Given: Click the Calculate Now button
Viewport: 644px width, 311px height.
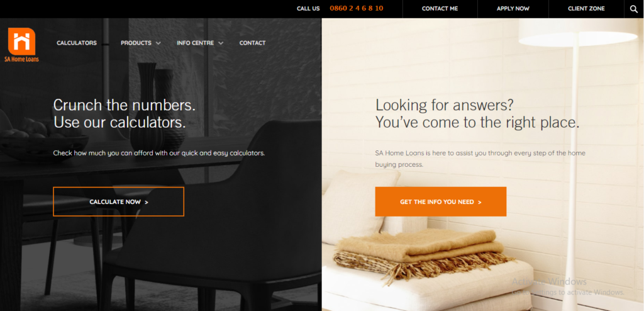Looking at the screenshot, I should point(118,201).
